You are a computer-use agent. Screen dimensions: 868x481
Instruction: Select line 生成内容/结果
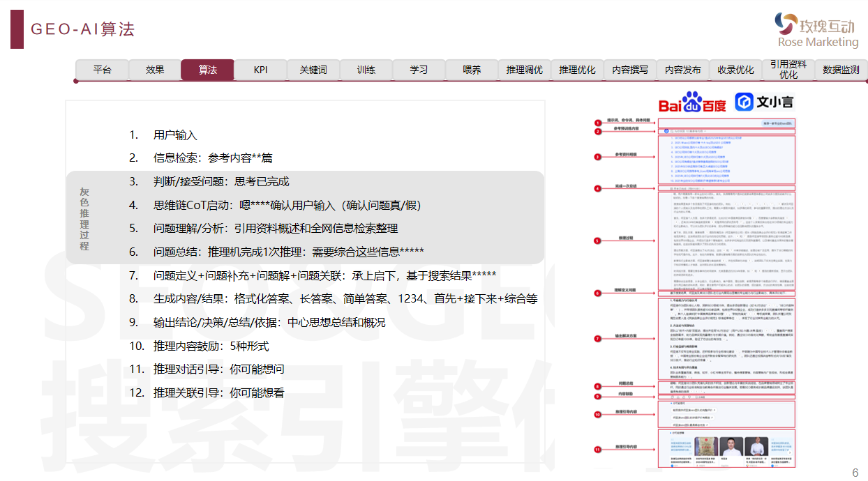[345, 299]
